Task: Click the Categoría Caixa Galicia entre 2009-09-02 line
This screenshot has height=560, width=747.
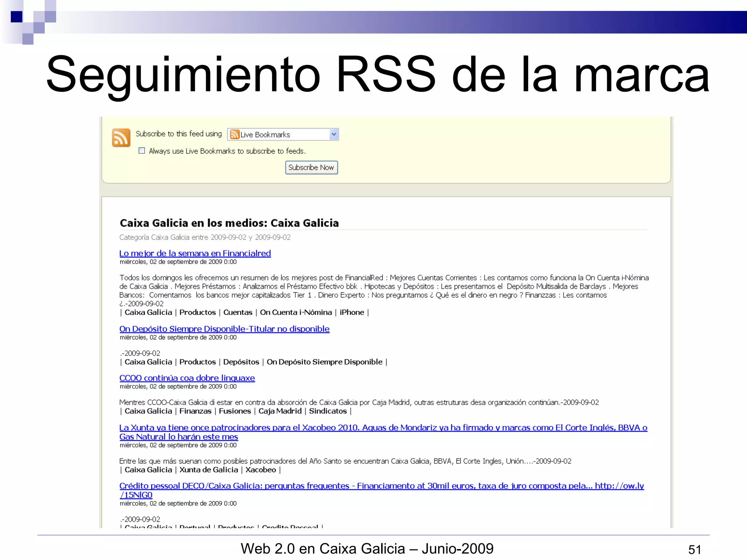Action: coord(205,237)
